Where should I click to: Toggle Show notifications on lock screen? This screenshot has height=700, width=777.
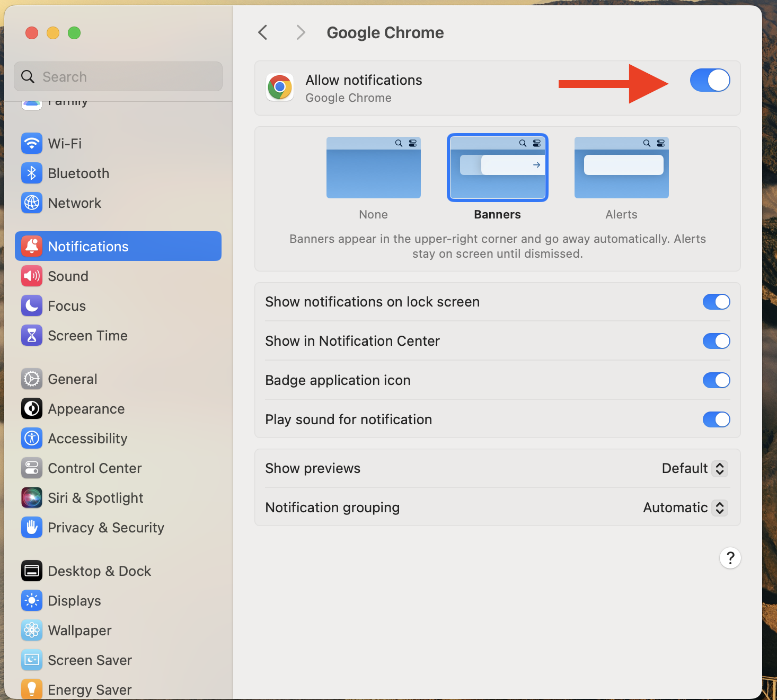(x=717, y=302)
